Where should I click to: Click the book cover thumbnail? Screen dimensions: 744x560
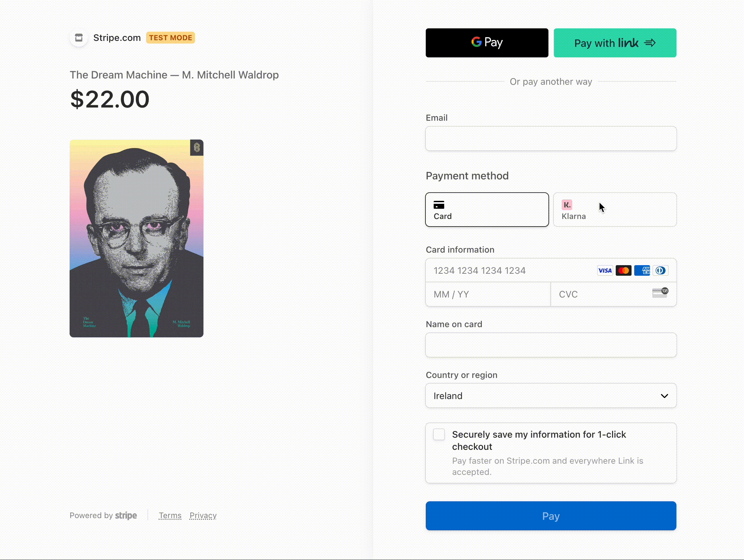pos(136,239)
